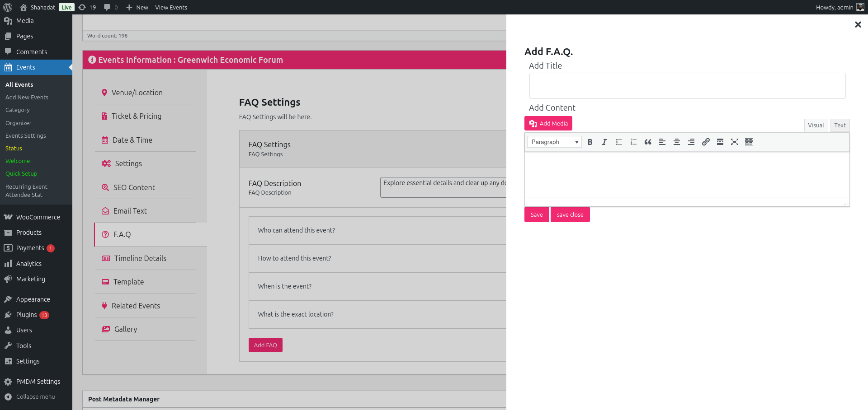This screenshot has width=868, height=410.
Task: Apply blockquote formatting
Action: click(x=648, y=142)
